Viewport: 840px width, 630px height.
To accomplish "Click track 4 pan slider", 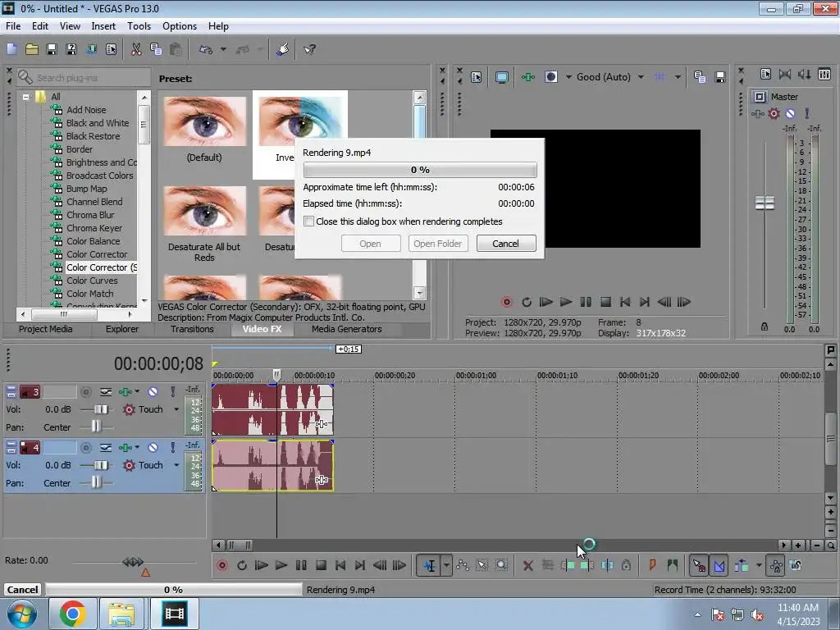I will [x=96, y=483].
